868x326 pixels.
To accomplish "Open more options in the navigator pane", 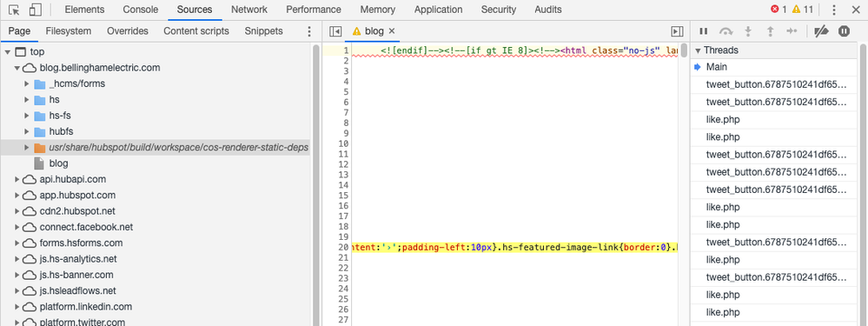I will pos(309,31).
